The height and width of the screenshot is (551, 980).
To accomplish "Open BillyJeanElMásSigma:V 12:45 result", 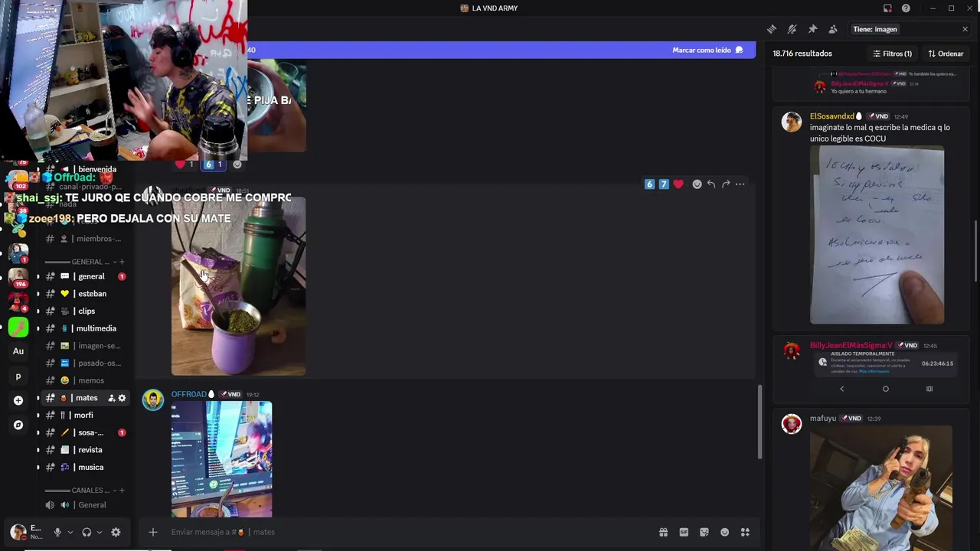I will (x=871, y=370).
